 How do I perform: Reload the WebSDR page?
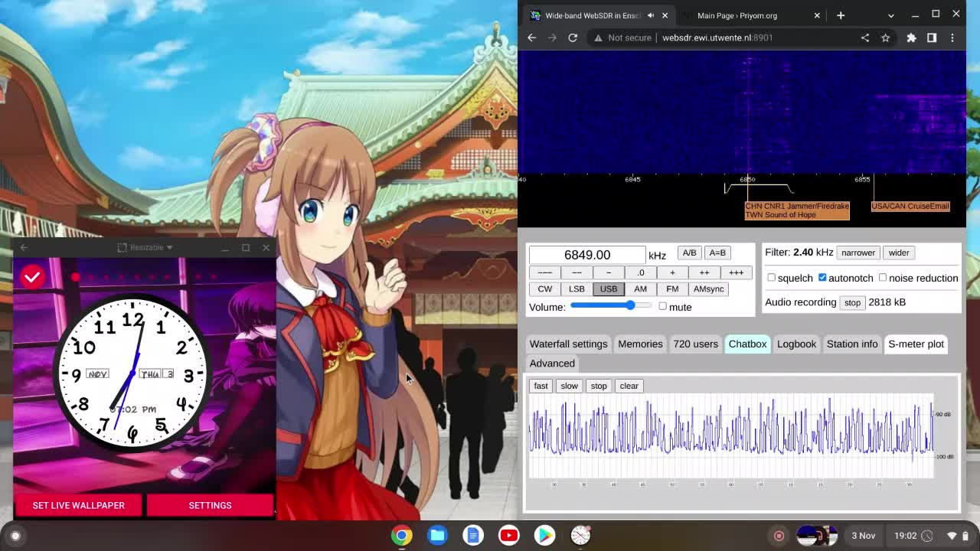[x=573, y=37]
